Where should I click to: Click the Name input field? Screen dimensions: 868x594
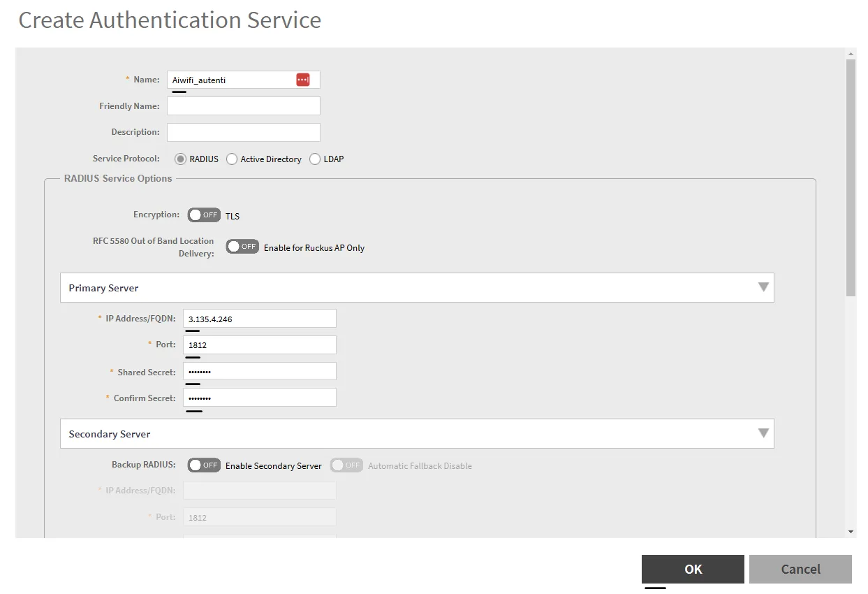(x=243, y=80)
